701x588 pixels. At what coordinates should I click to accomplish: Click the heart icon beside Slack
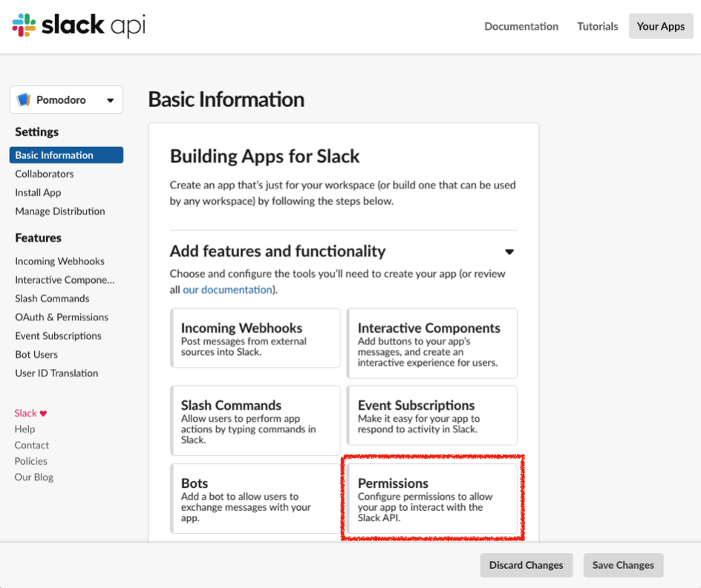coord(43,414)
